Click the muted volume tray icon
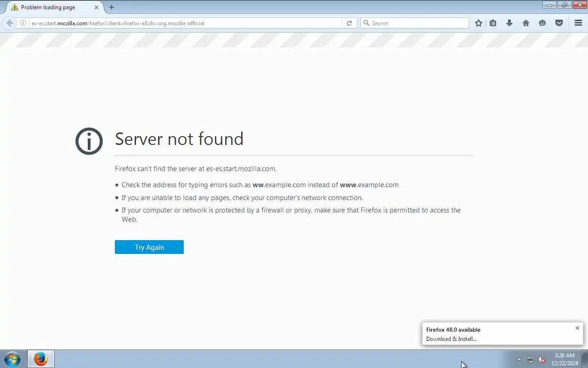The height and width of the screenshot is (368, 588). point(542,359)
